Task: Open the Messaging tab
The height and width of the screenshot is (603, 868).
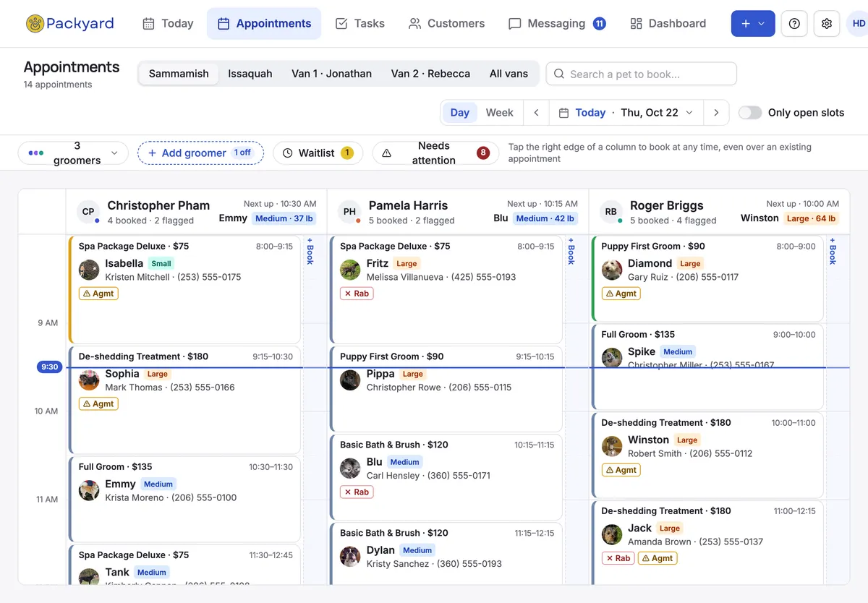Action: (x=556, y=24)
